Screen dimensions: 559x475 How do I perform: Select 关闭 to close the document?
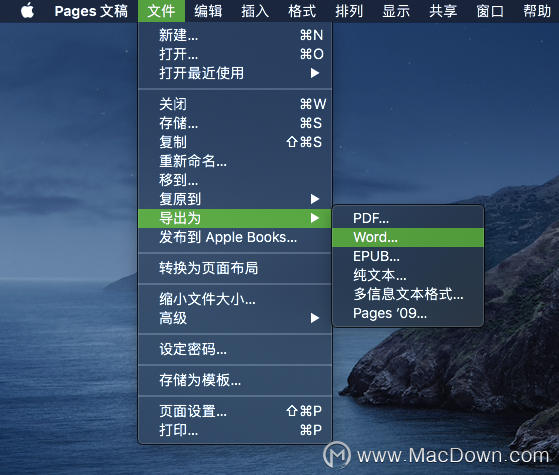click(x=235, y=104)
